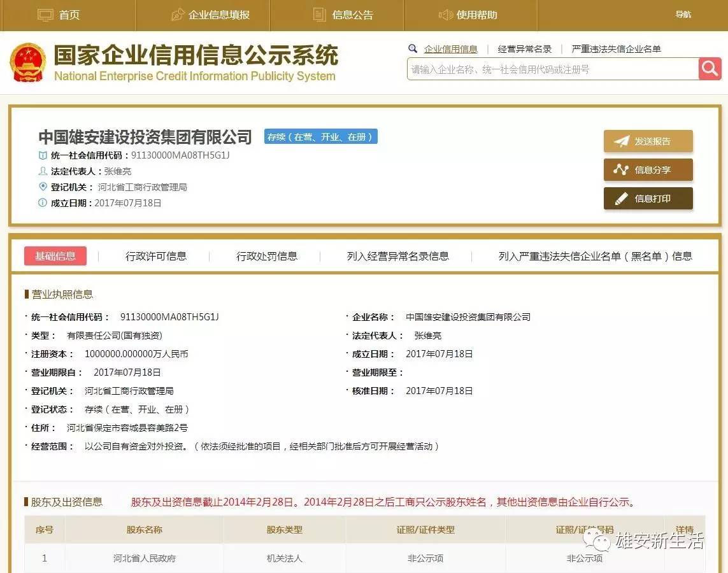Select the 严重违法失信企业名单 search category
The height and width of the screenshot is (573, 728).
point(616,49)
